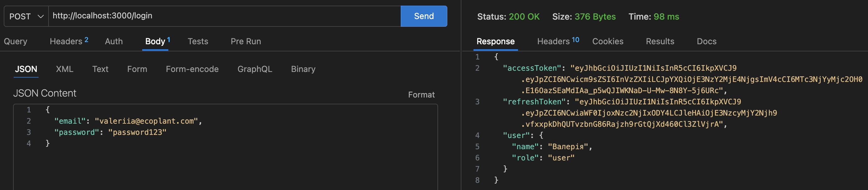Select Binary body type
Viewport: 868px width, 190px height.
tap(303, 69)
